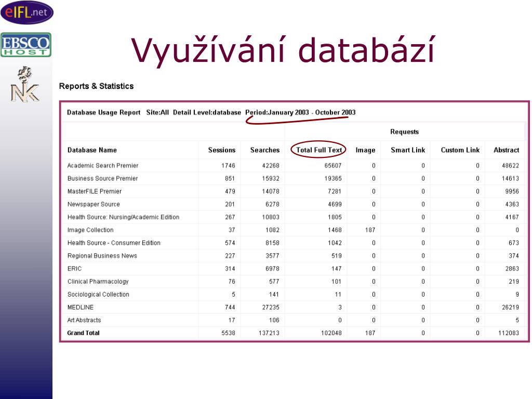
Task: Select 'Health Source - Consumer Edition' row name
Action: [x=114, y=243]
